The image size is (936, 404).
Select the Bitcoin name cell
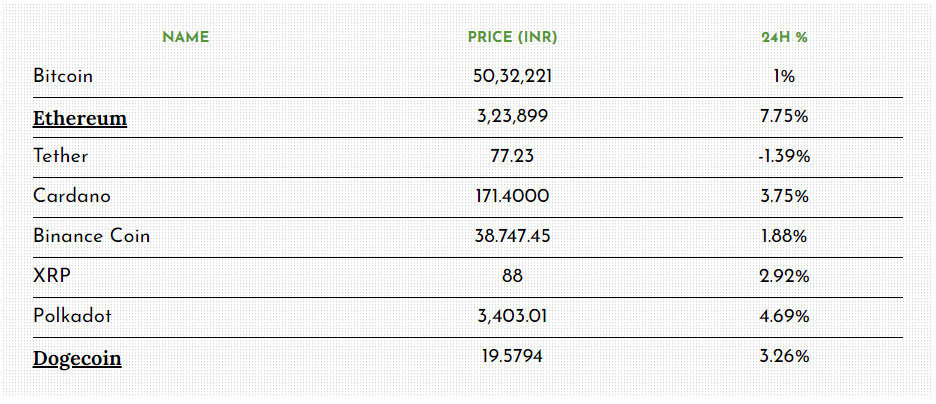click(x=63, y=76)
